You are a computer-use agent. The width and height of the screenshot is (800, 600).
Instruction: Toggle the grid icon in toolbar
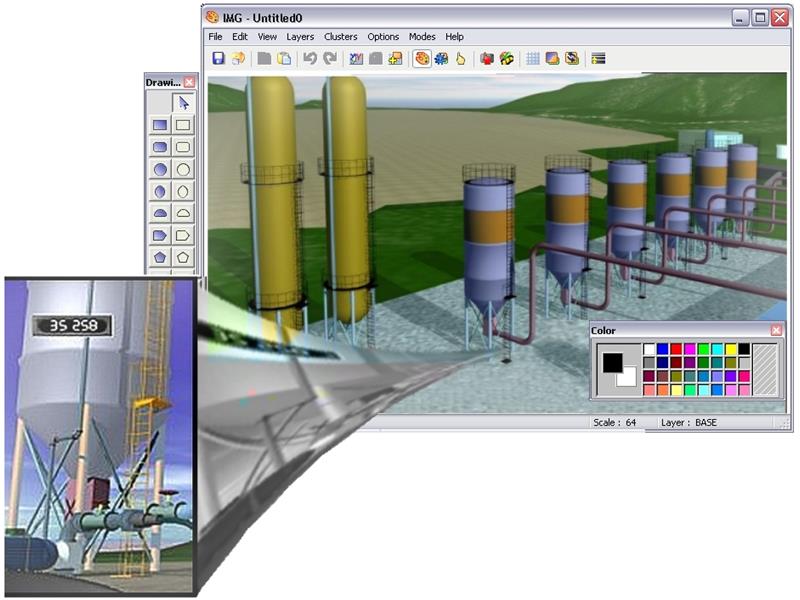[533, 59]
